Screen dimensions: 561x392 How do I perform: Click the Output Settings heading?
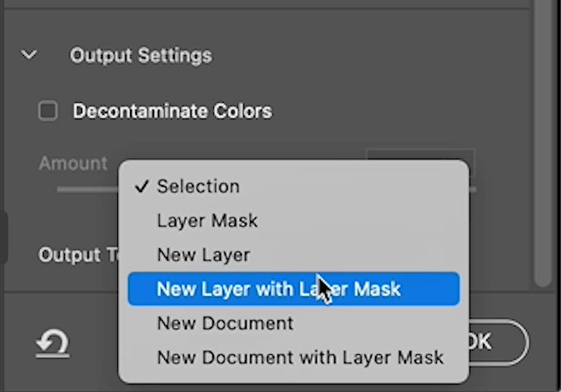click(141, 56)
